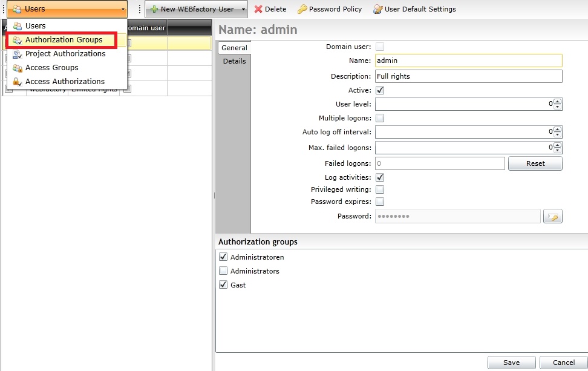This screenshot has width=588, height=371.
Task: Select Access Groups icon in menu
Action: point(18,68)
